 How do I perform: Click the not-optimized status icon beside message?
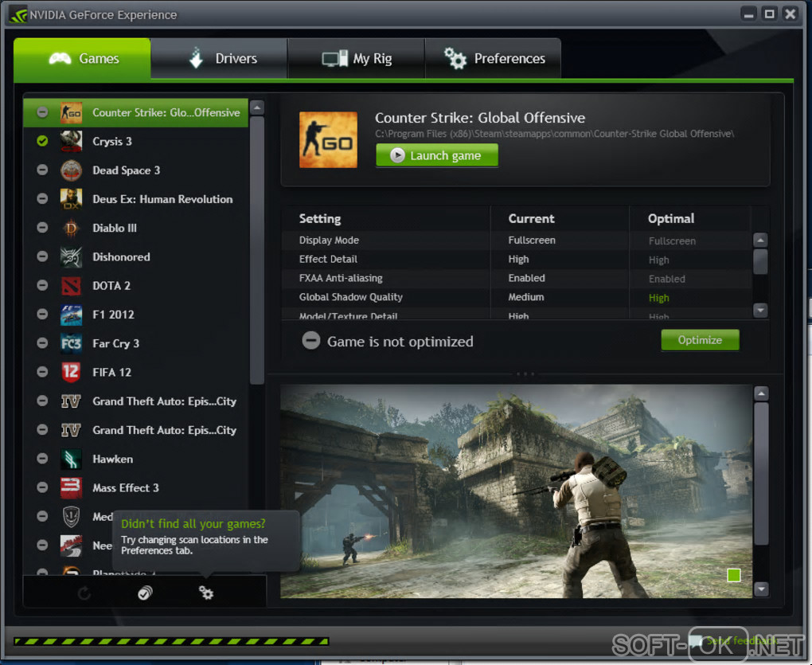pos(310,341)
